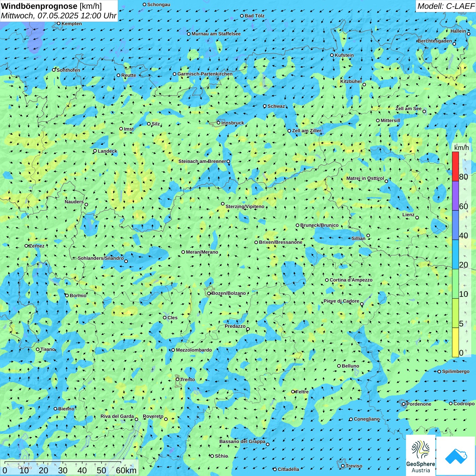The image size is (476, 476).
Task: Click the Nauders city label
Action: click(74, 202)
